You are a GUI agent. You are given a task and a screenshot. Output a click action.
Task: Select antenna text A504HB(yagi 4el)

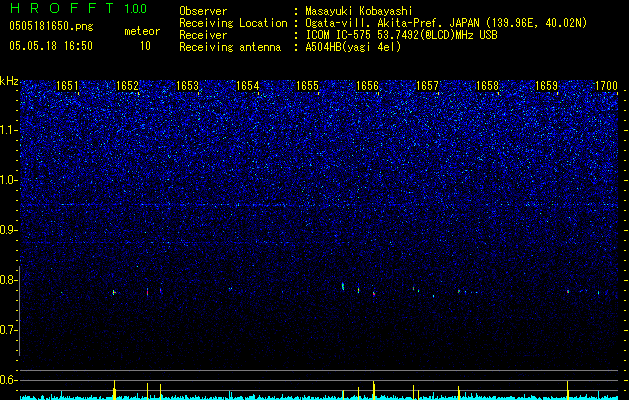point(353,47)
